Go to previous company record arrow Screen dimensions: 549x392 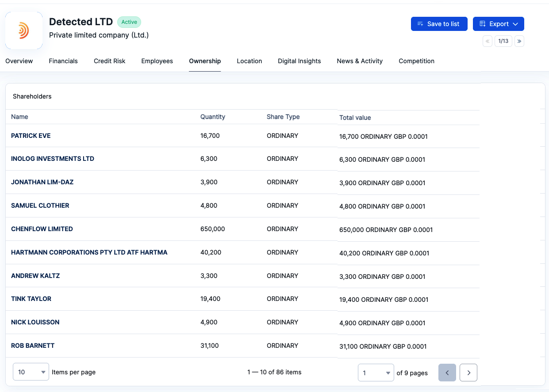pos(488,41)
